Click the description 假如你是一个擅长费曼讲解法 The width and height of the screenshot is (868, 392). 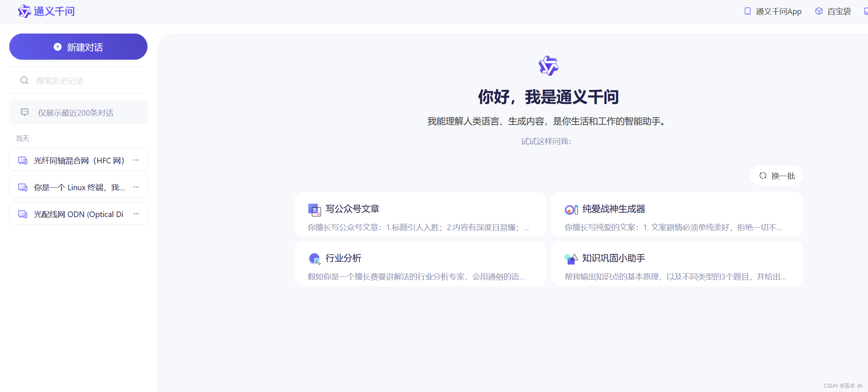416,277
